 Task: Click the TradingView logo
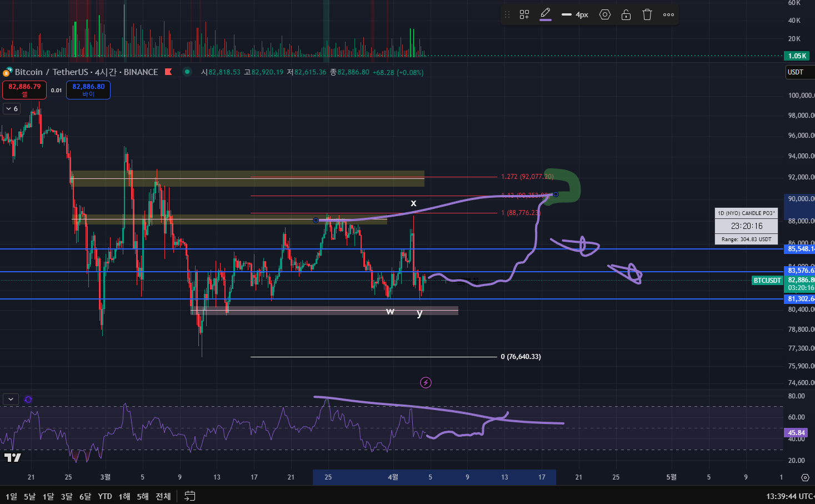click(13, 457)
